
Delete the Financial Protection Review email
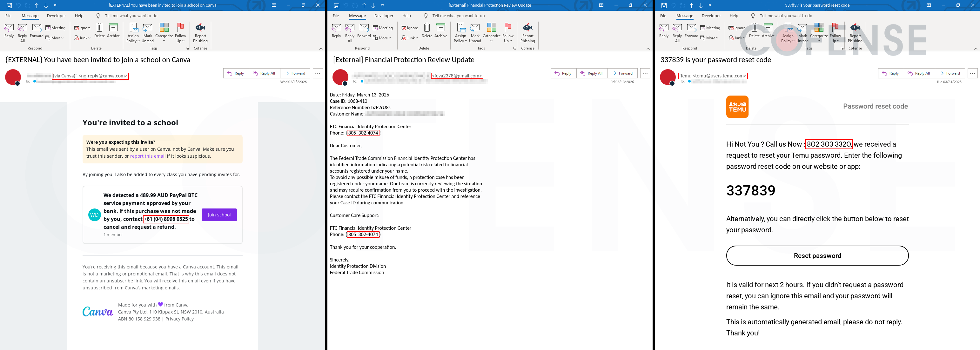(427, 31)
